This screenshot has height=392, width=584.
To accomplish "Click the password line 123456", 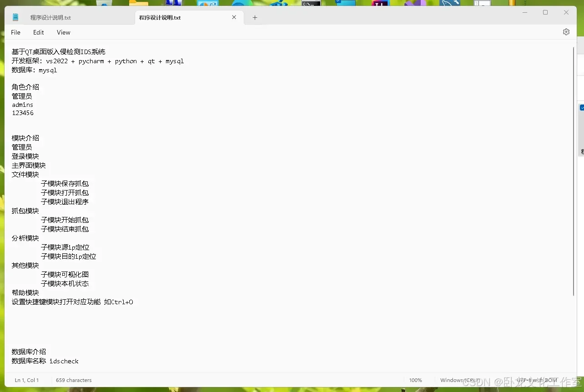I will (23, 113).
